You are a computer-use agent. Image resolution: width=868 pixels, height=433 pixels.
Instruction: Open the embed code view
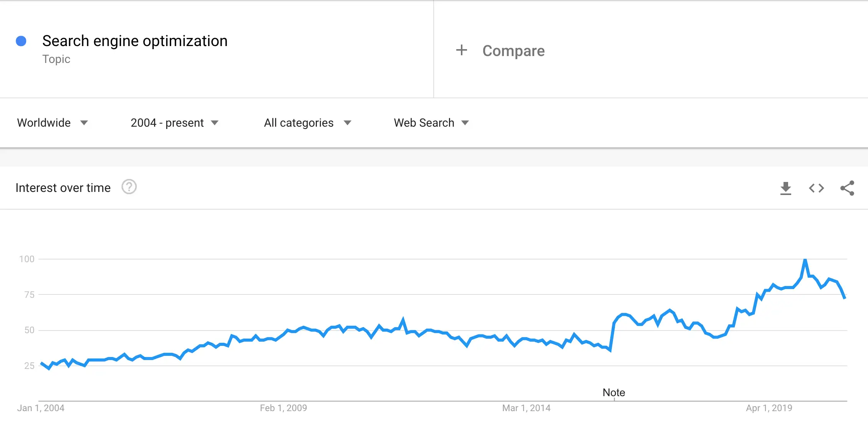(816, 188)
